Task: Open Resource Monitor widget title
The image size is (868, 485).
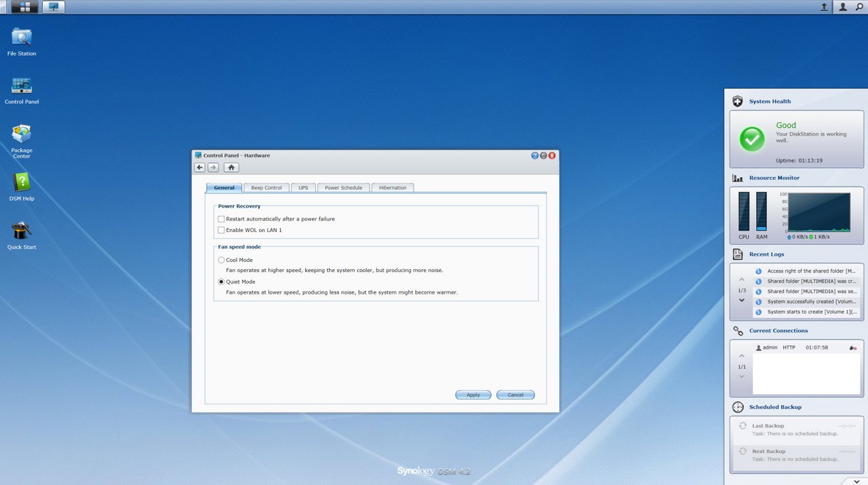Action: pyautogui.click(x=774, y=178)
